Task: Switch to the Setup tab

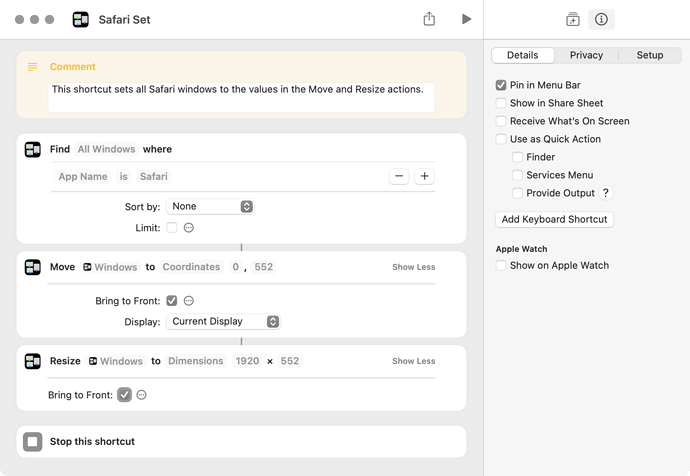Action: click(x=650, y=55)
